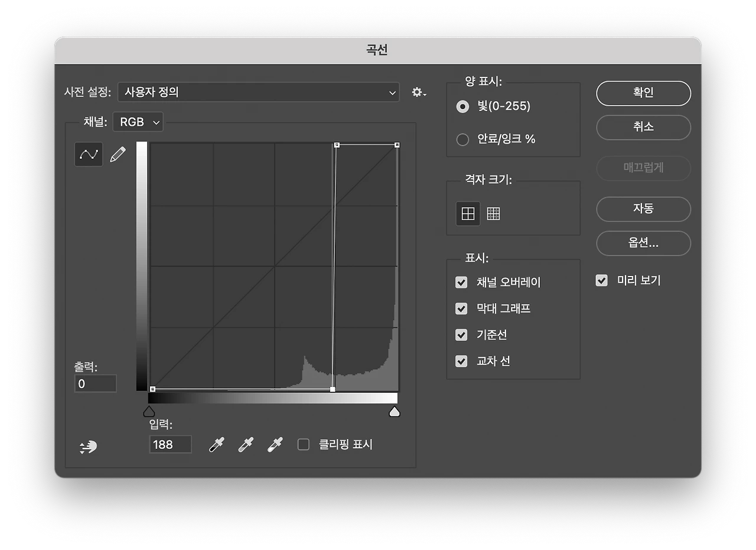Image resolution: width=756 pixels, height=550 pixels.
Task: Pick the white point eyedropper
Action: point(275,445)
